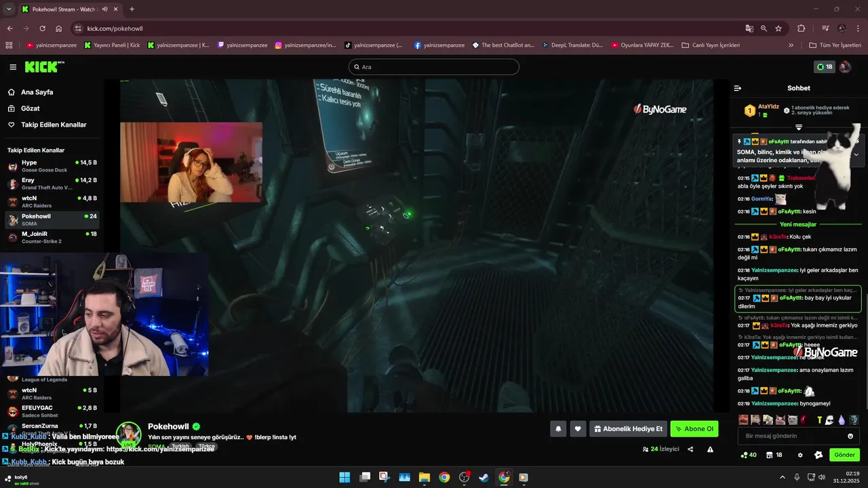Viewport: 868px width, 488px height.
Task: Click the Pokehowll channel name title
Action: pyautogui.click(x=168, y=426)
